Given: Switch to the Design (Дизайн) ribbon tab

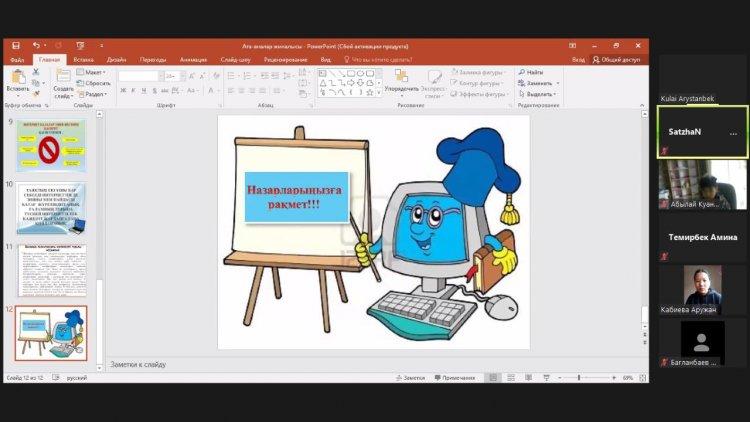Looking at the screenshot, I should [116, 59].
